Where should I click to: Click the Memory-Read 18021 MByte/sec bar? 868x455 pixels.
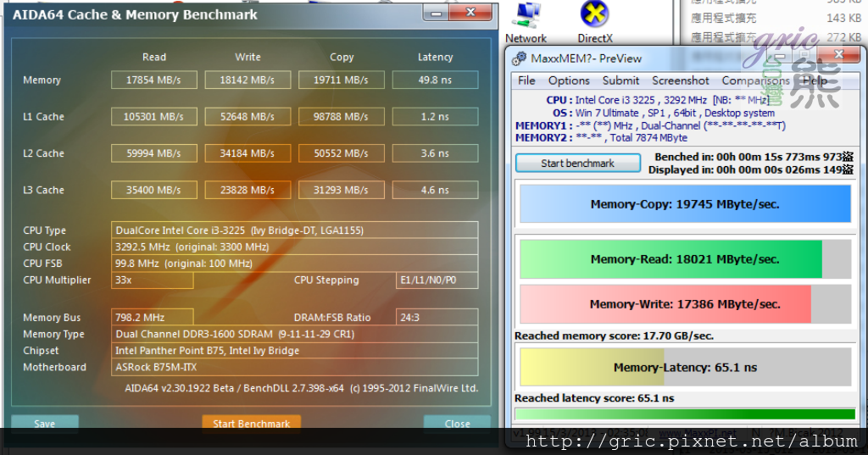coord(685,259)
